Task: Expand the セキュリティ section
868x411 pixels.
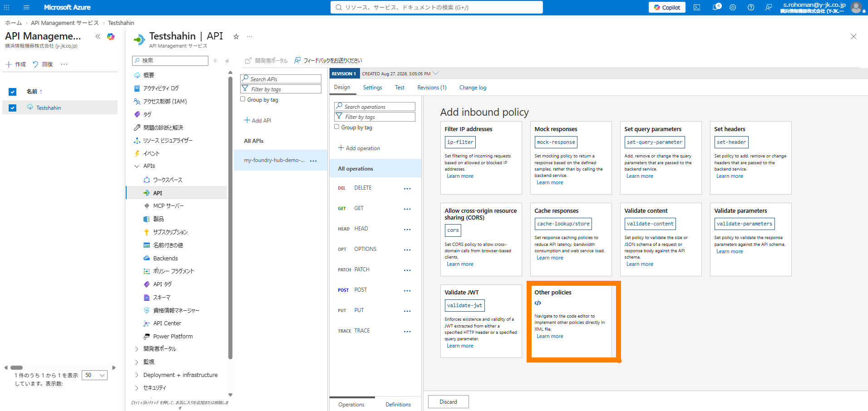Action: pyautogui.click(x=137, y=388)
